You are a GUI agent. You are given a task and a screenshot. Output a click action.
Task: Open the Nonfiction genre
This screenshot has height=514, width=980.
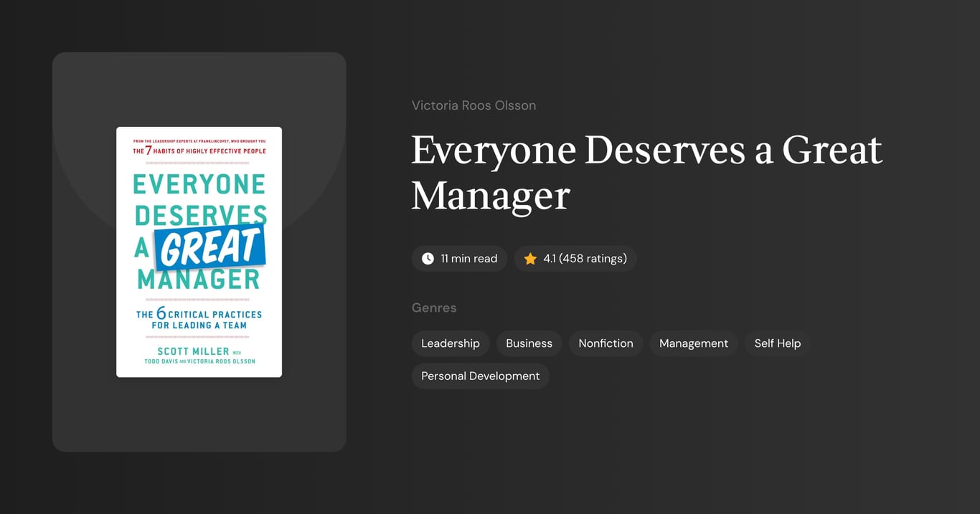tap(605, 343)
